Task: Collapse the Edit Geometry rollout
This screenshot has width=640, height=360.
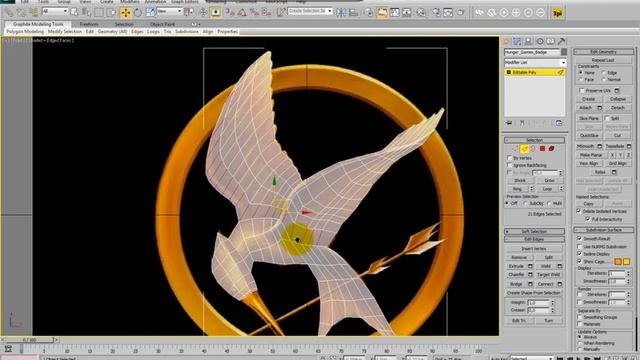Action: (604, 52)
